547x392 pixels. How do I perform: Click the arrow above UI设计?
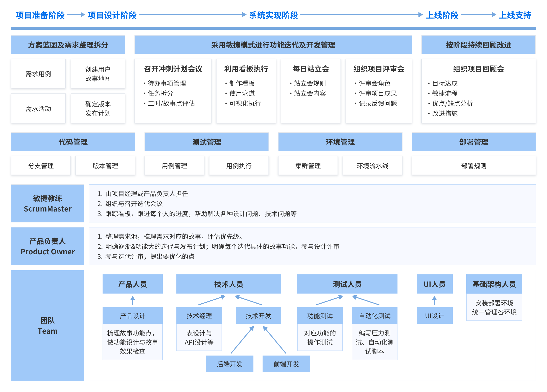pos(434,300)
